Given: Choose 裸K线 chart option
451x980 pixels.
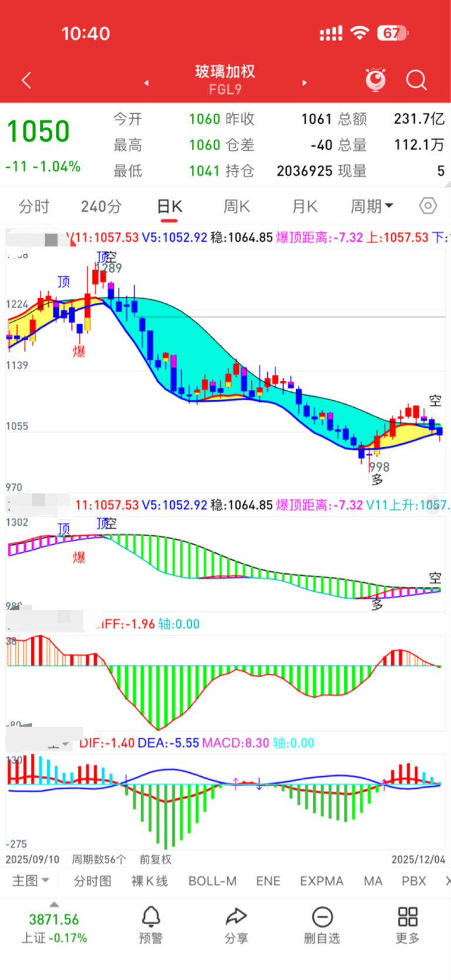Looking at the screenshot, I should pos(150,881).
